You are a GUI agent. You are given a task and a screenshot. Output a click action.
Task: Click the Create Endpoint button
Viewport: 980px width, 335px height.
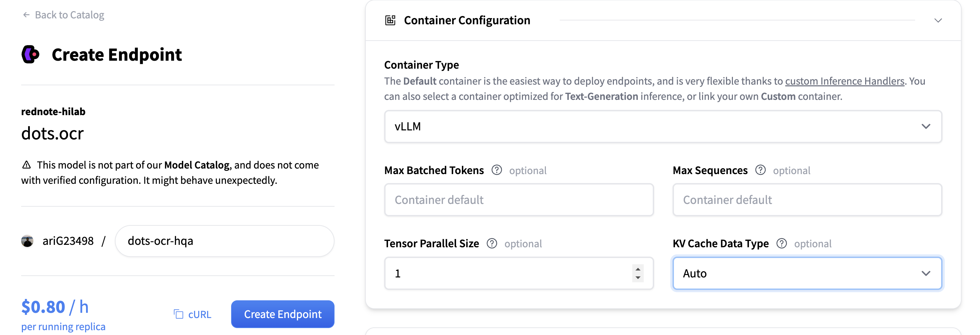click(282, 314)
